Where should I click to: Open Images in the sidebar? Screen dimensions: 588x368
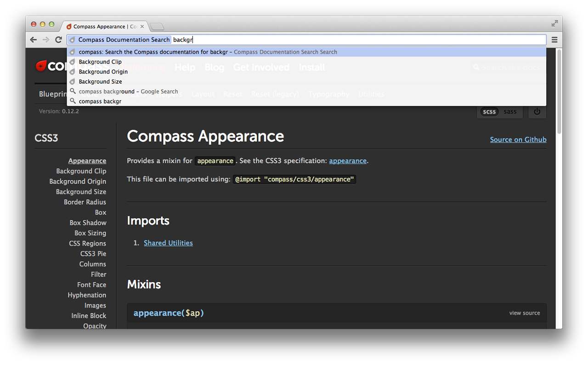point(95,305)
